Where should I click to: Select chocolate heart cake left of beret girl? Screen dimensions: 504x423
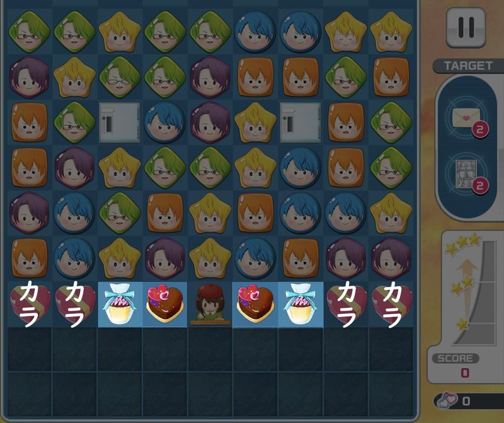(x=164, y=304)
